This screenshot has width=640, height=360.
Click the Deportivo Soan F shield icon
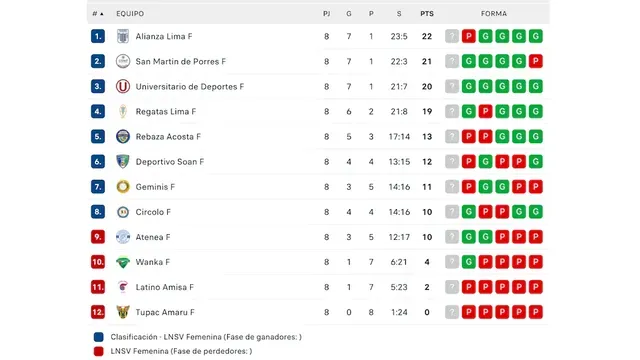tap(123, 162)
